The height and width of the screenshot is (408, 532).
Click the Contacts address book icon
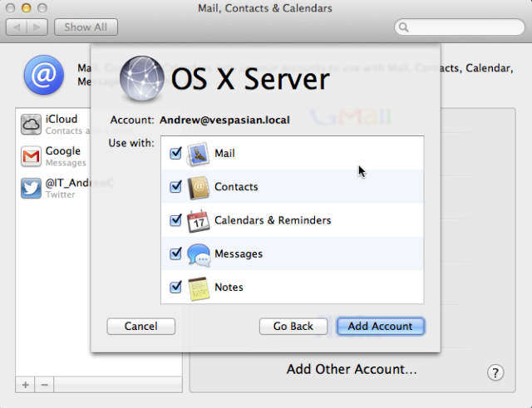coord(199,187)
